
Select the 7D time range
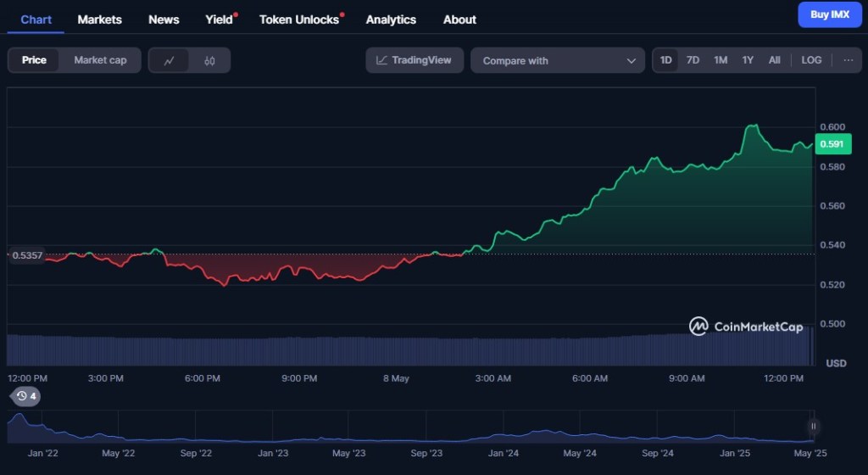tap(693, 60)
